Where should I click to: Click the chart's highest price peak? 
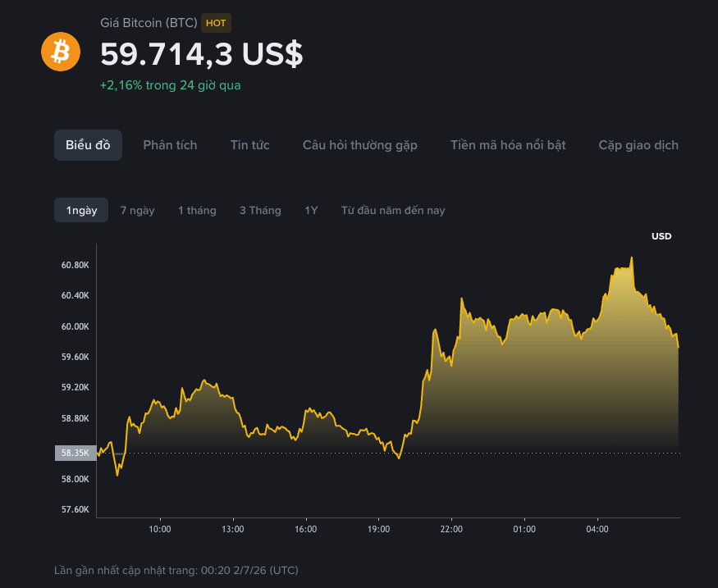[x=632, y=258]
